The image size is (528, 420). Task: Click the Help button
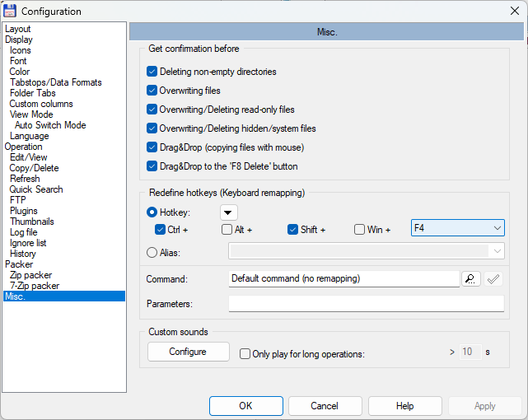point(404,406)
